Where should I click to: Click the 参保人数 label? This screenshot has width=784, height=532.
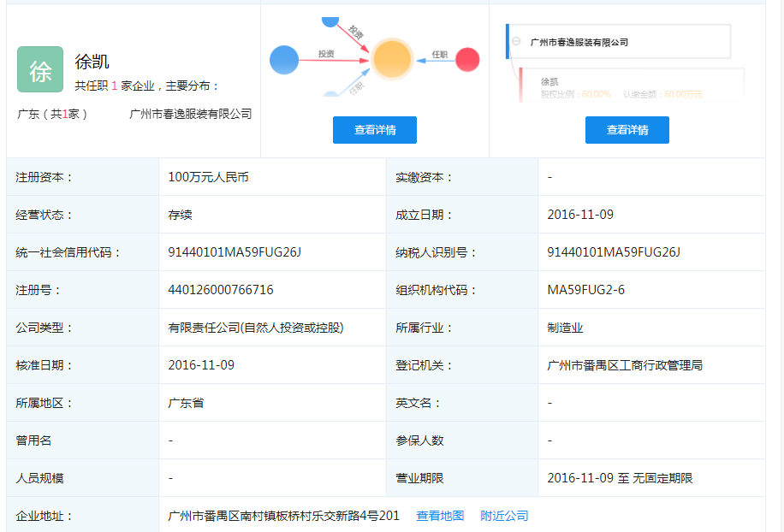pyautogui.click(x=419, y=440)
